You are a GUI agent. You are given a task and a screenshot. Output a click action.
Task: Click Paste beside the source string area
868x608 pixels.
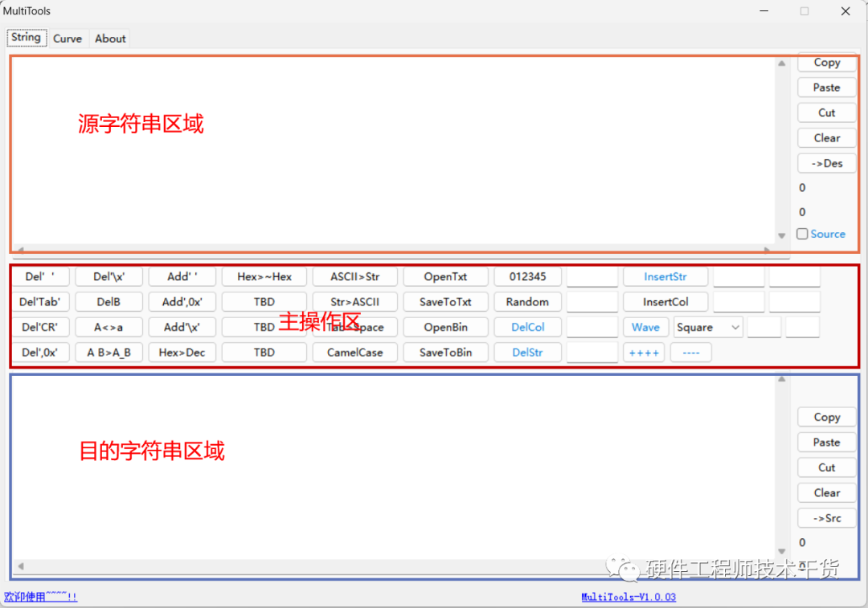pos(826,88)
